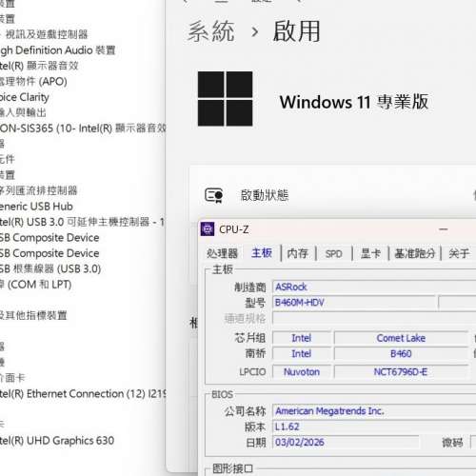
Task: Select High Definition Audio 裝置 in Device Manager
Action: [58, 50]
